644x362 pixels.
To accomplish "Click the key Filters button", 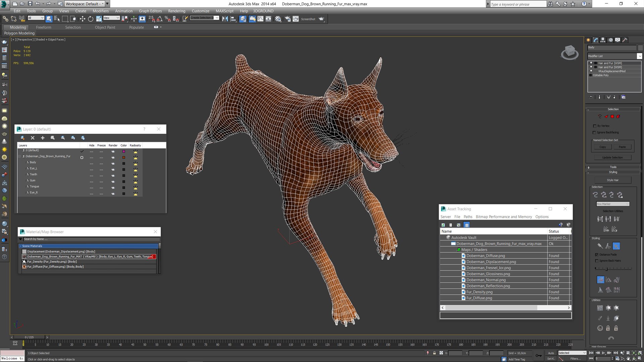I will click(576, 359).
